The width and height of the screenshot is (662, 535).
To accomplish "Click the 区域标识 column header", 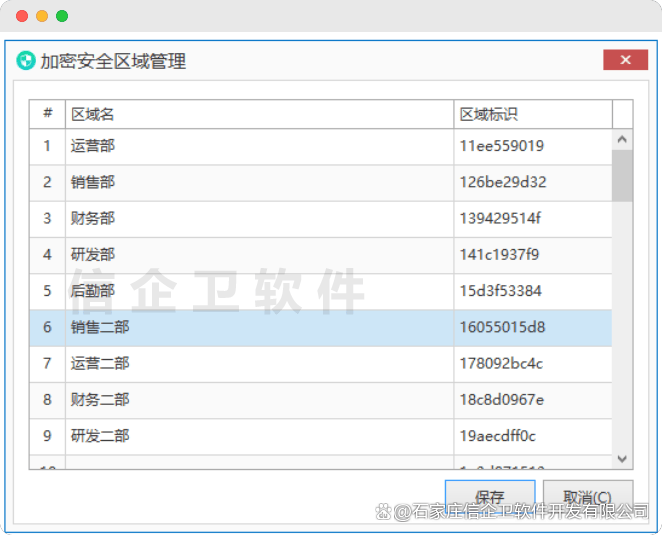I will click(x=532, y=114).
